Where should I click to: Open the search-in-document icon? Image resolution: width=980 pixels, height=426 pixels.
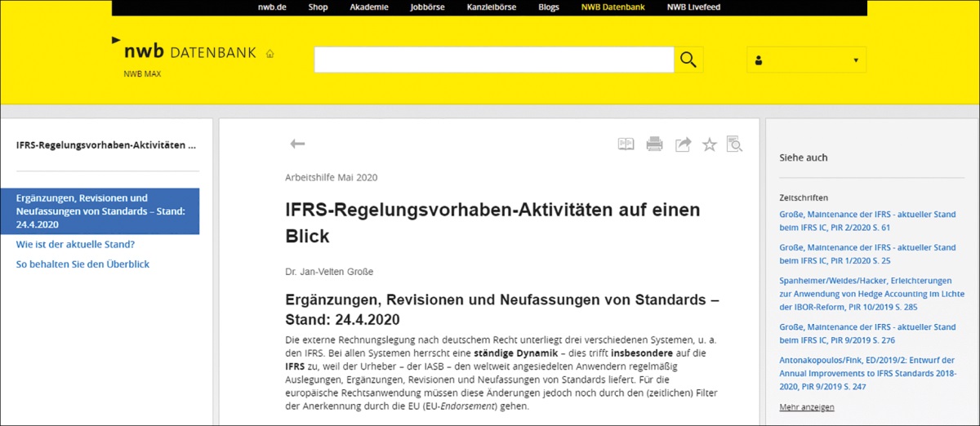(x=734, y=144)
